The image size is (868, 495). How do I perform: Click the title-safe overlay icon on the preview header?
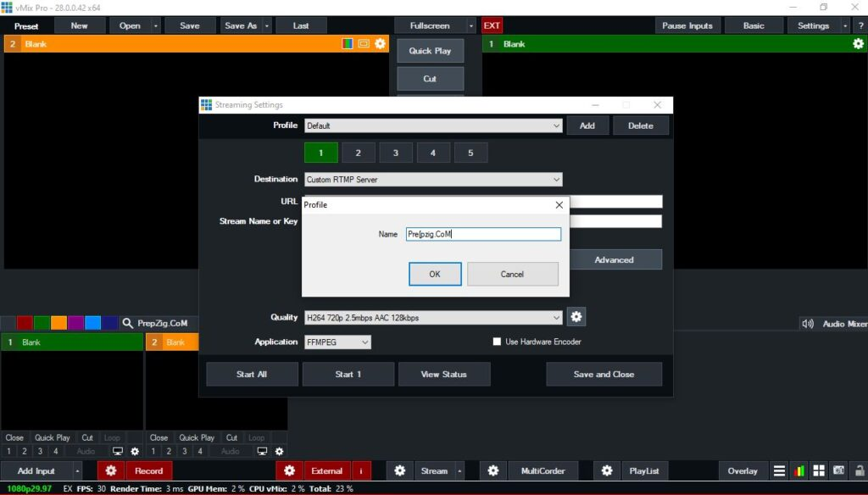364,44
